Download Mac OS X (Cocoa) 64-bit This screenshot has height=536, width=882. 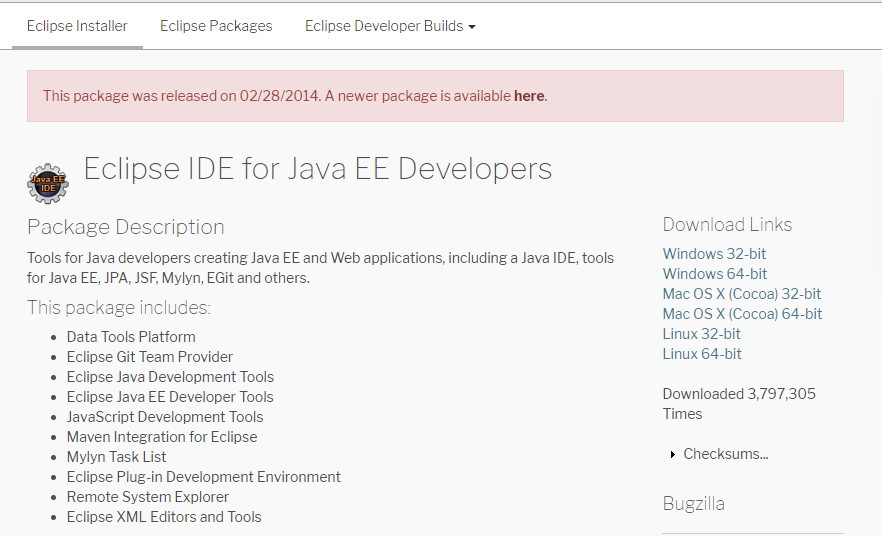point(742,314)
